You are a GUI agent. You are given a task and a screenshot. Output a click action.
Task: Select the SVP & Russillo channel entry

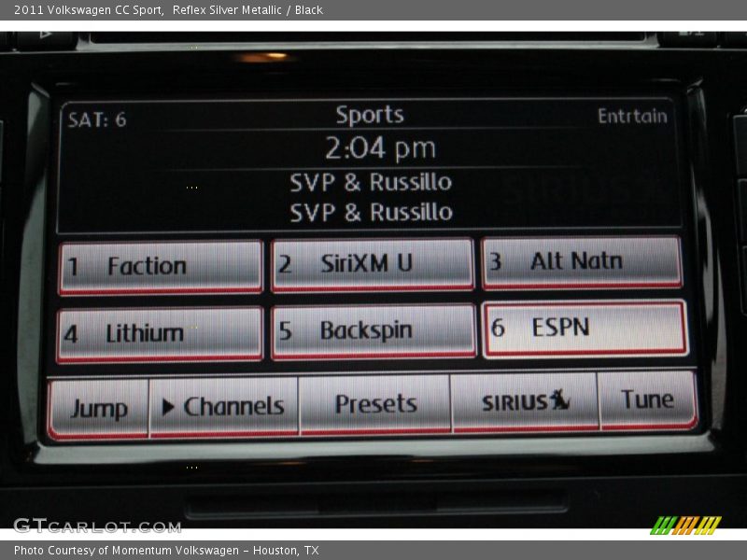371,182
